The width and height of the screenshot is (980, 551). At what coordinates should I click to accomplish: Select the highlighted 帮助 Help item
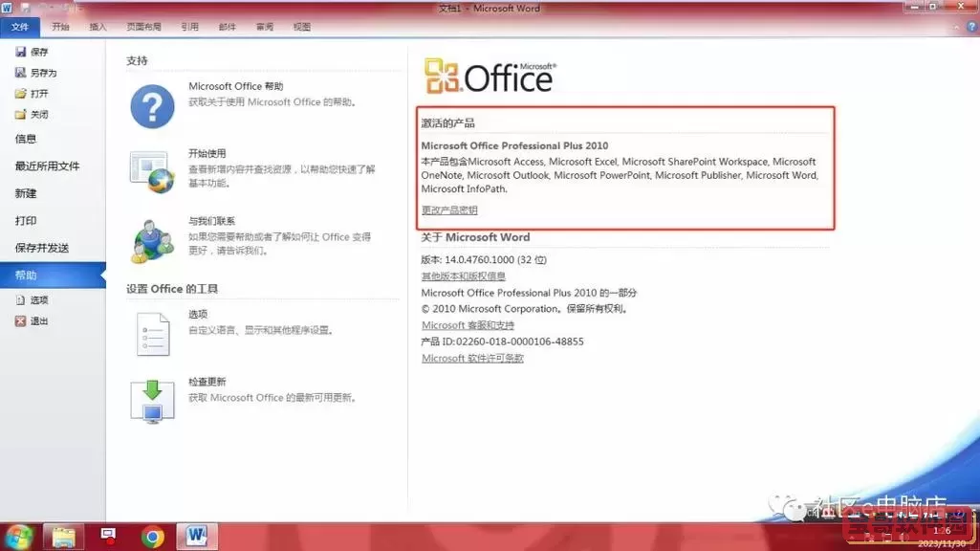[53, 275]
